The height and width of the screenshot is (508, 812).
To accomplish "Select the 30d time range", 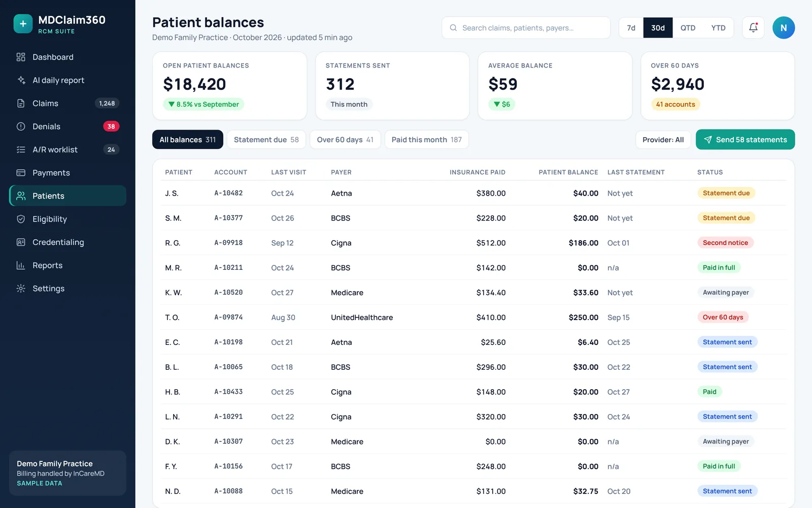I will click(658, 28).
